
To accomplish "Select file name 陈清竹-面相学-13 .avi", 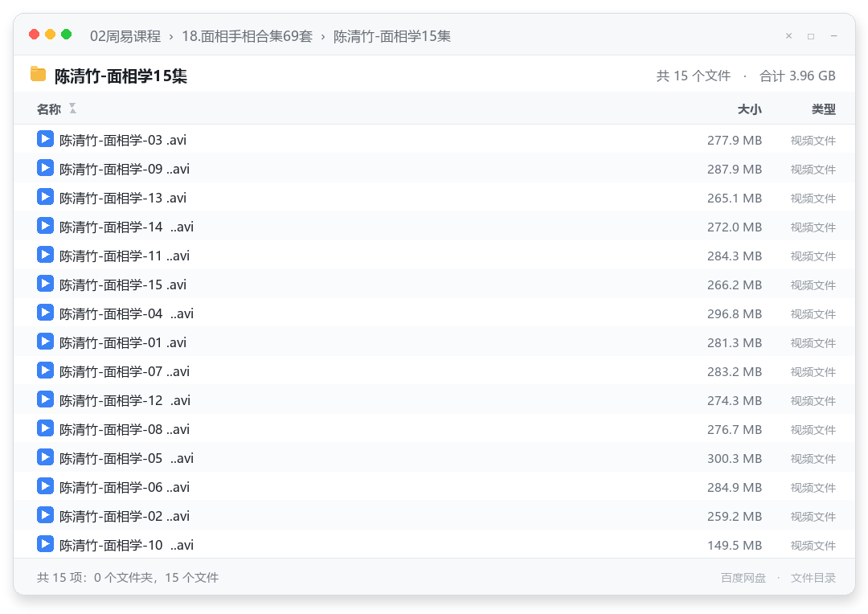I will pos(123,198).
